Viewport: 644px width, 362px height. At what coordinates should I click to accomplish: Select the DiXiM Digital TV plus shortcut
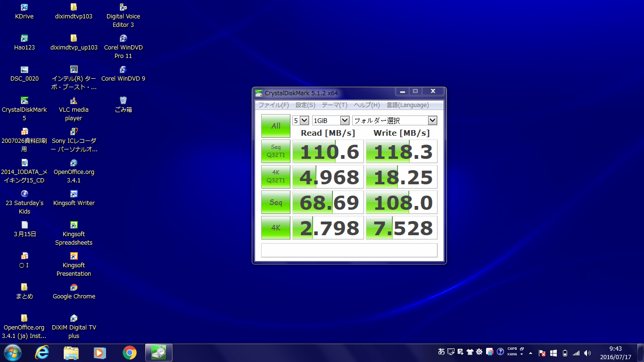[74, 327]
